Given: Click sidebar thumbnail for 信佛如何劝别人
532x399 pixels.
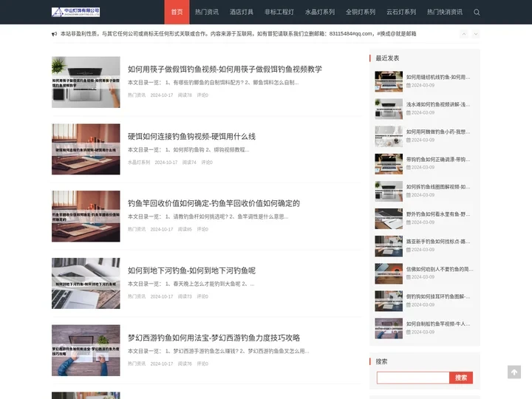Looking at the screenshot, I should coord(389,273).
